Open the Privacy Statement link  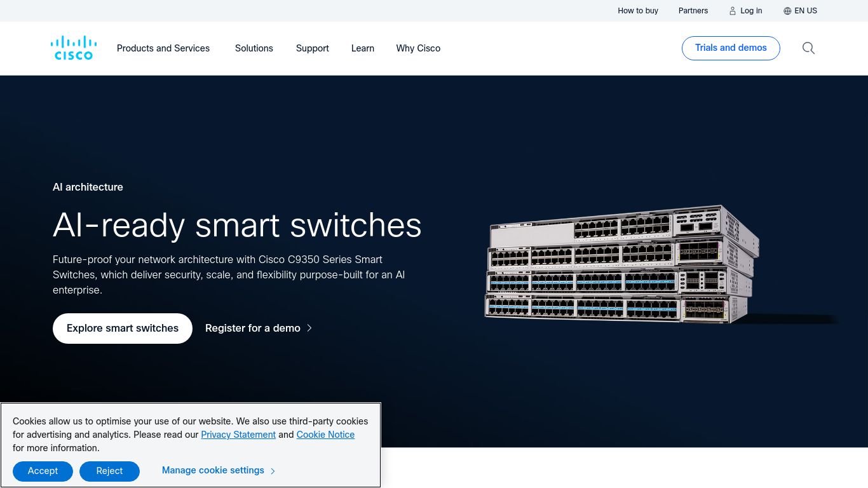(x=238, y=435)
